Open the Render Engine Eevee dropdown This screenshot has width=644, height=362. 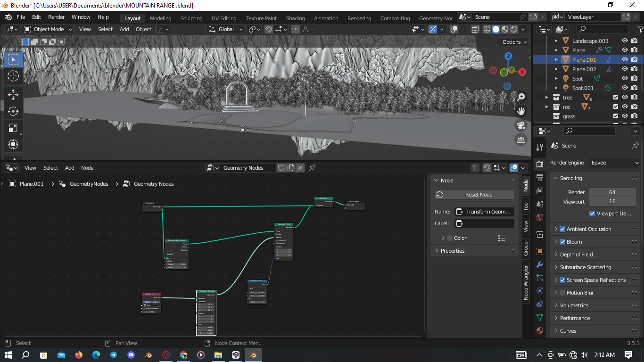pyautogui.click(x=614, y=163)
